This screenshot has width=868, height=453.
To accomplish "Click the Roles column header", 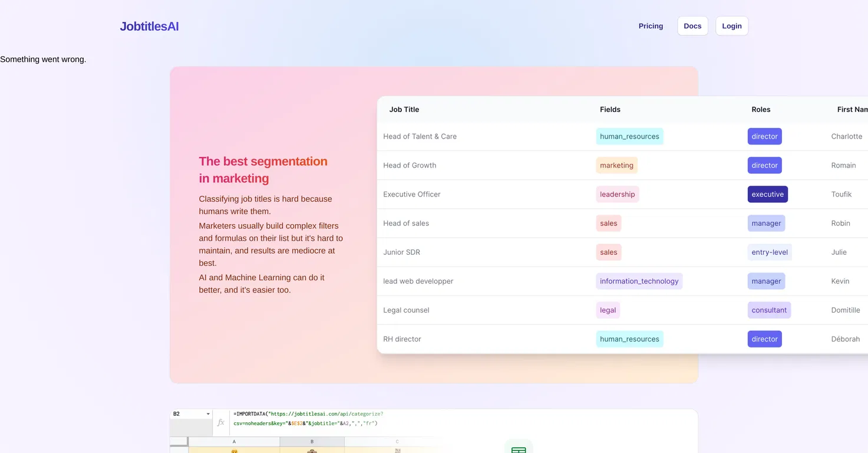I will 761,109.
